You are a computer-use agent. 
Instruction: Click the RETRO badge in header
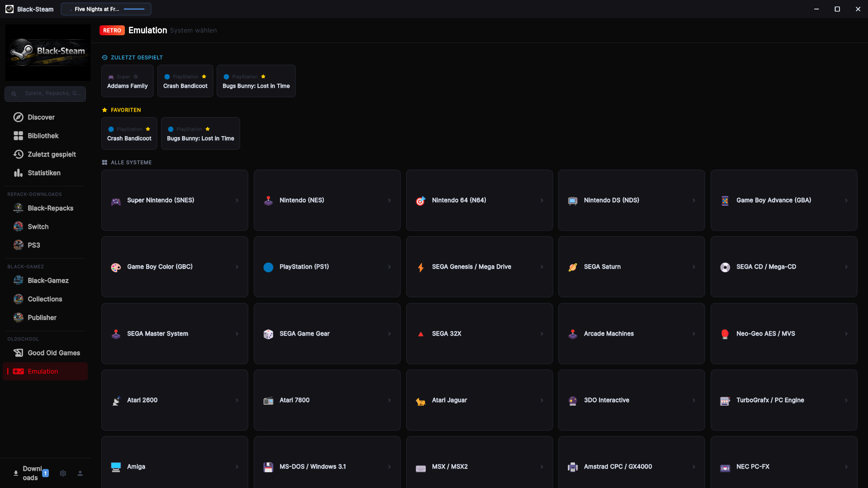click(x=112, y=30)
